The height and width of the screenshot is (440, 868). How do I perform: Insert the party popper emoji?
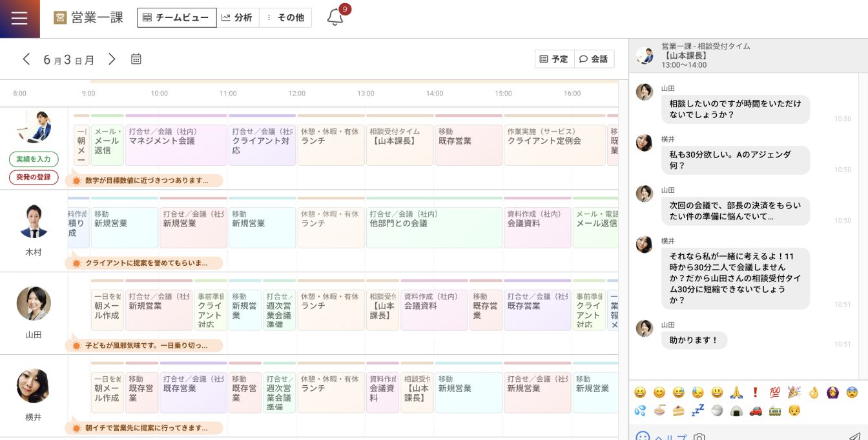click(x=794, y=392)
